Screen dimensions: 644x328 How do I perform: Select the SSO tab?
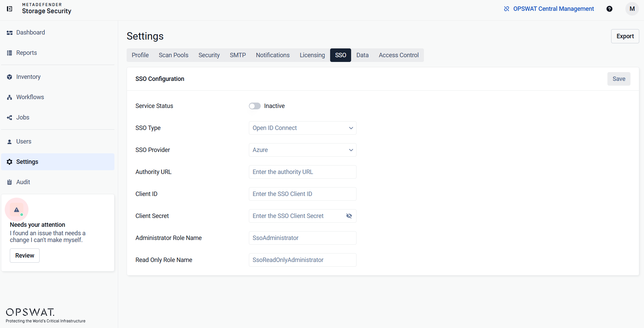coord(341,55)
